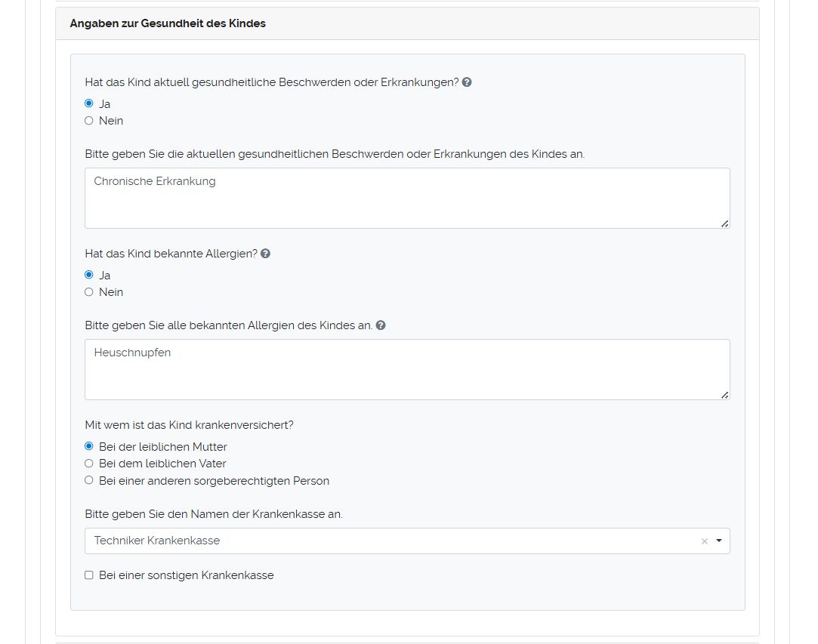Select 'Ja' for known allergies
This screenshot has width=818, height=644.
[x=89, y=275]
